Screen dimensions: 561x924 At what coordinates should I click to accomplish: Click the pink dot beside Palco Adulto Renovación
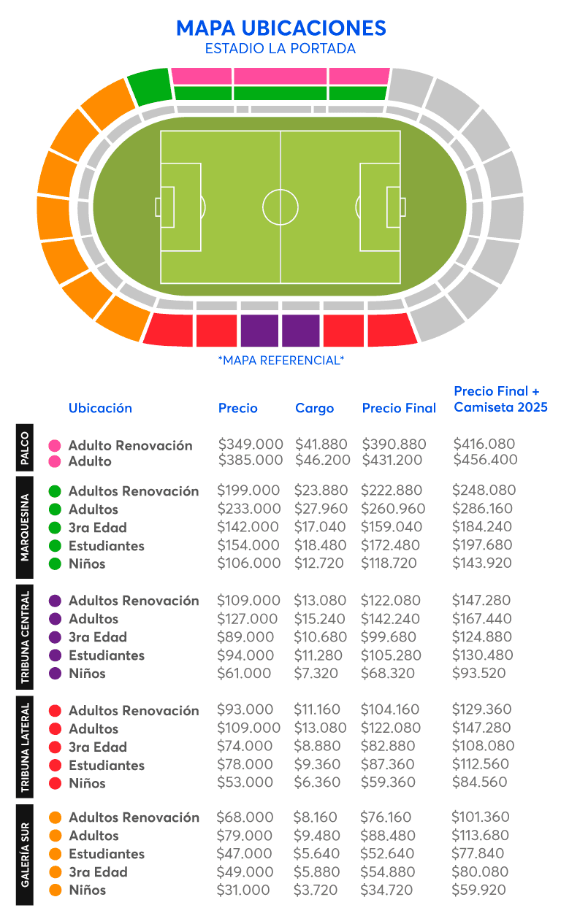click(x=54, y=445)
